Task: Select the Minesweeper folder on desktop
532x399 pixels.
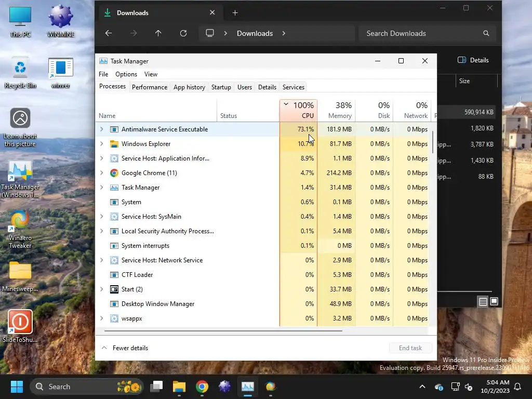Action: pos(20,276)
